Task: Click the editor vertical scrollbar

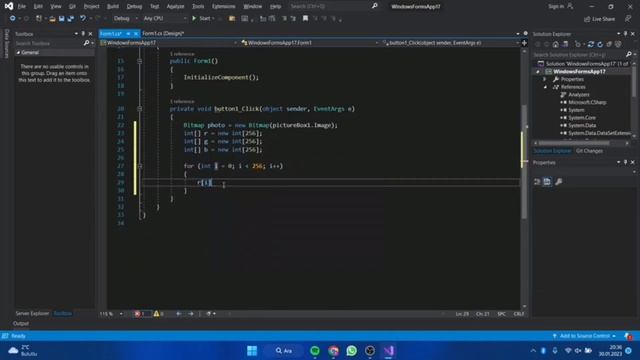Action: (524, 162)
